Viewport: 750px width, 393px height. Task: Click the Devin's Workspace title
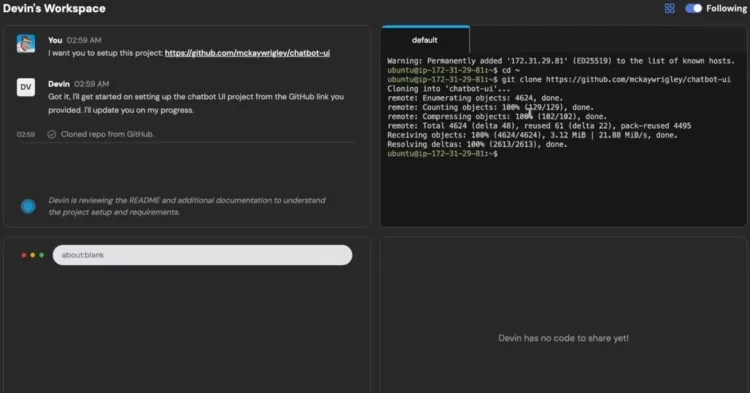click(54, 8)
